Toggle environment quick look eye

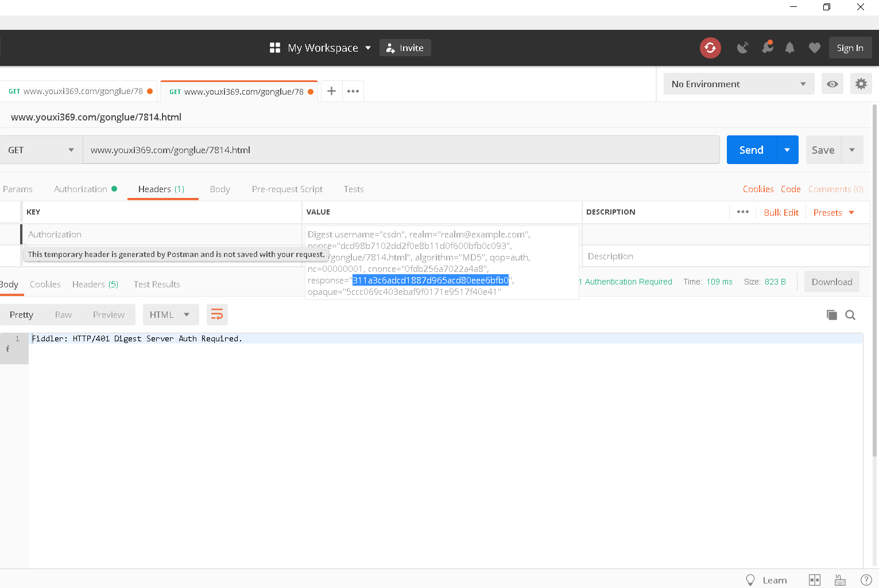(x=832, y=84)
